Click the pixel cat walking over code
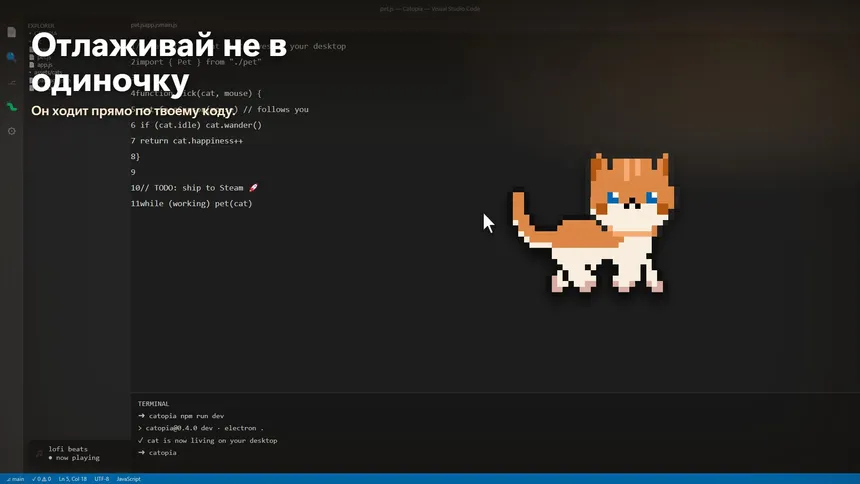 (x=592, y=222)
